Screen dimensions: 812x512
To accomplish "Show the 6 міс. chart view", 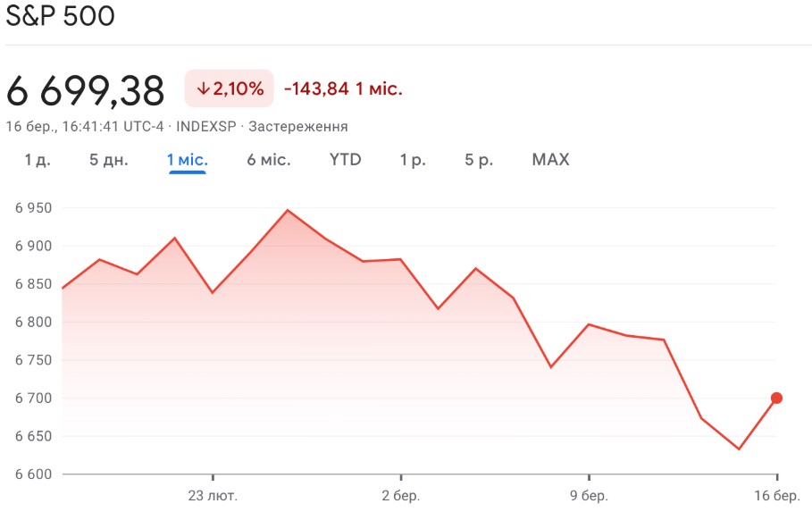I will click(269, 160).
